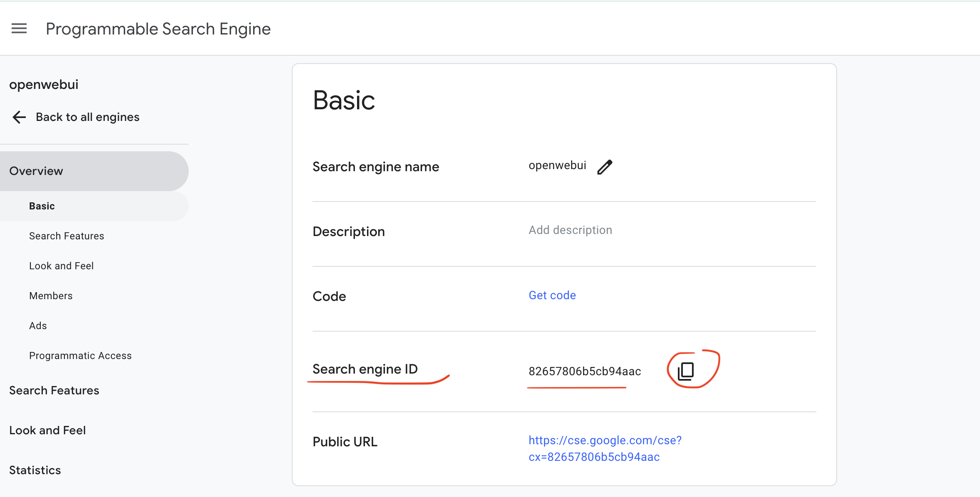Viewport: 980px width, 497px height.
Task: Open the hamburger main menu
Action: [x=19, y=29]
